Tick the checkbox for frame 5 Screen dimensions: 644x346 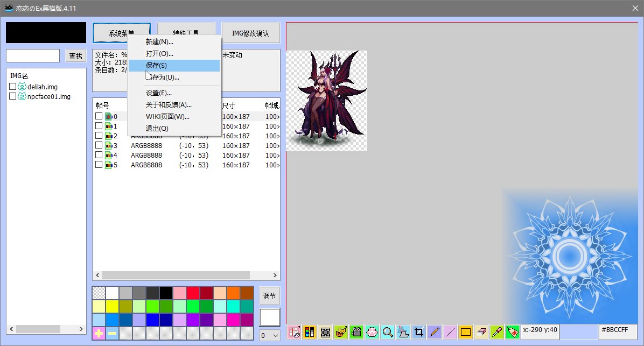tap(99, 165)
